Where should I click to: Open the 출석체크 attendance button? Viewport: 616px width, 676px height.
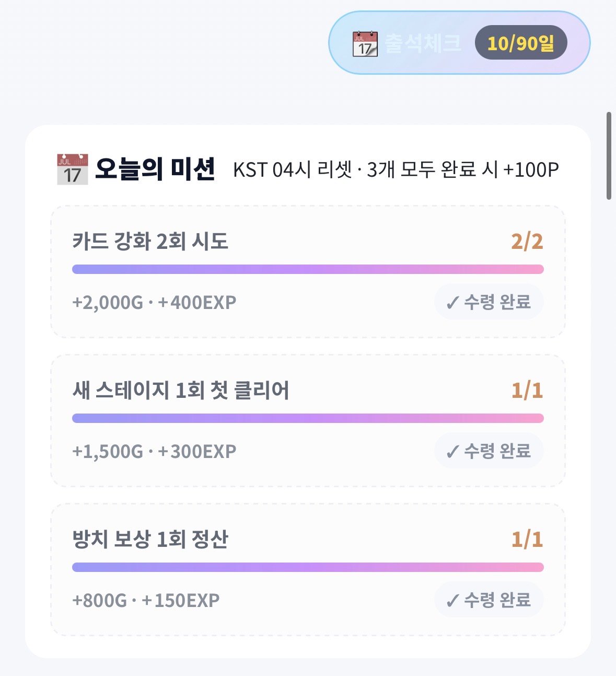(459, 43)
